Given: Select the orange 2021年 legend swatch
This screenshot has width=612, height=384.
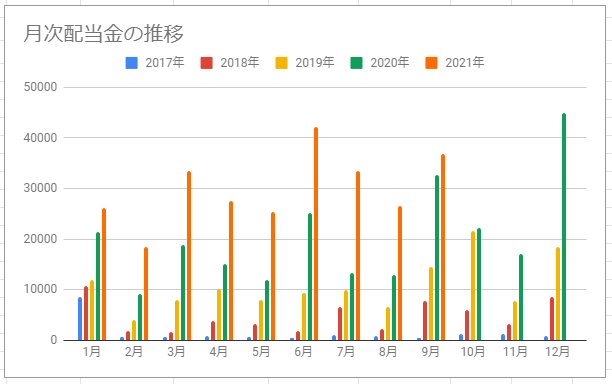Looking at the screenshot, I should (x=431, y=63).
